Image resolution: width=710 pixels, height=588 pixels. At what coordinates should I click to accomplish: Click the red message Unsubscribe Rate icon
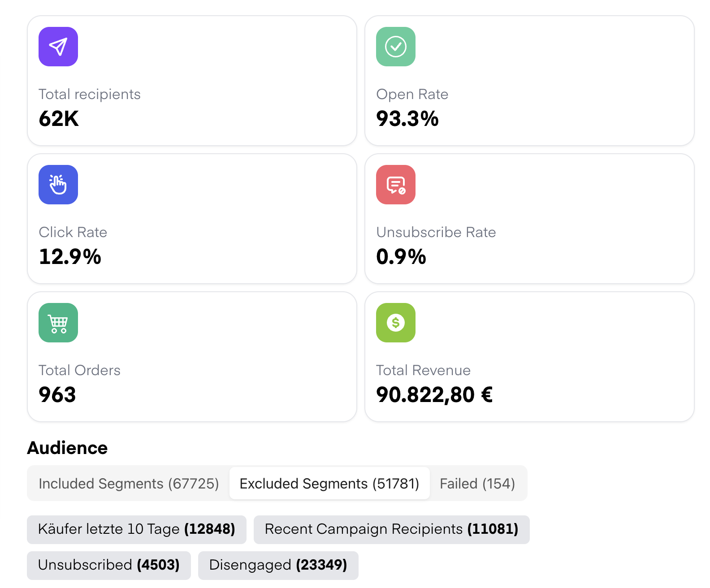click(x=395, y=185)
